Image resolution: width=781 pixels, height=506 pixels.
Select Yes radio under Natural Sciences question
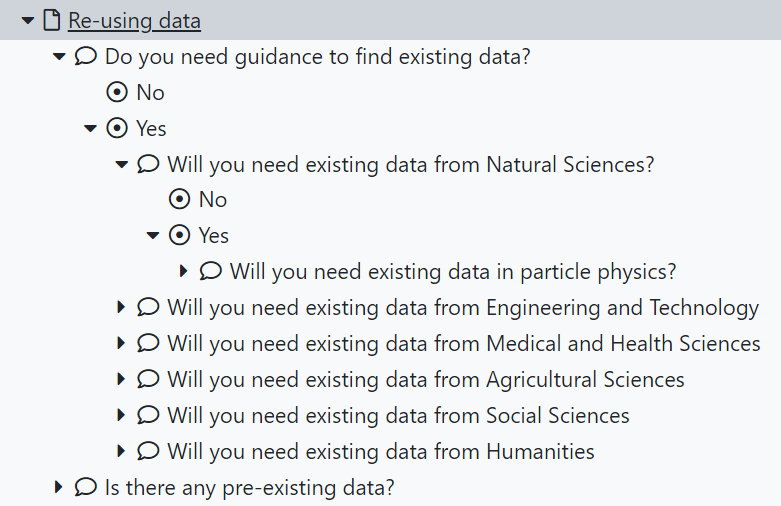click(179, 235)
